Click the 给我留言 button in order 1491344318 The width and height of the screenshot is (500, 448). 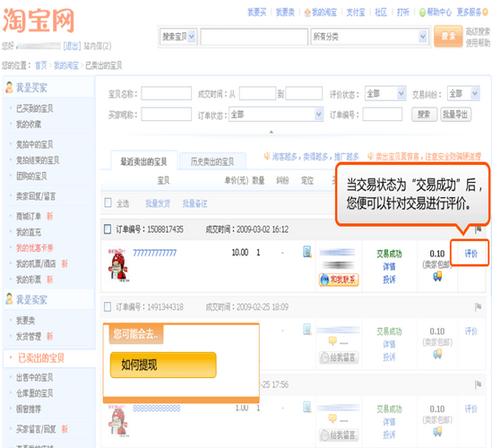[x=339, y=358]
